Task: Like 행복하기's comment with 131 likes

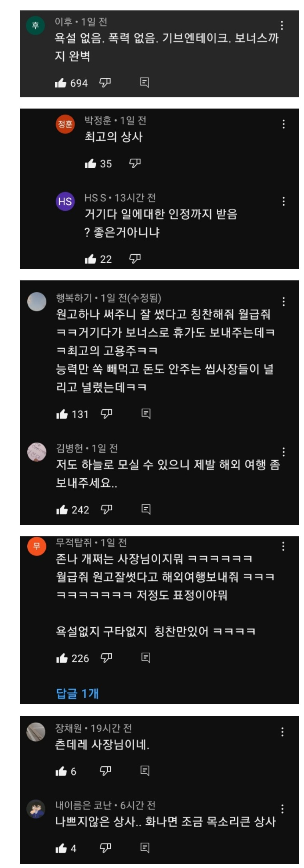Action: point(62,414)
